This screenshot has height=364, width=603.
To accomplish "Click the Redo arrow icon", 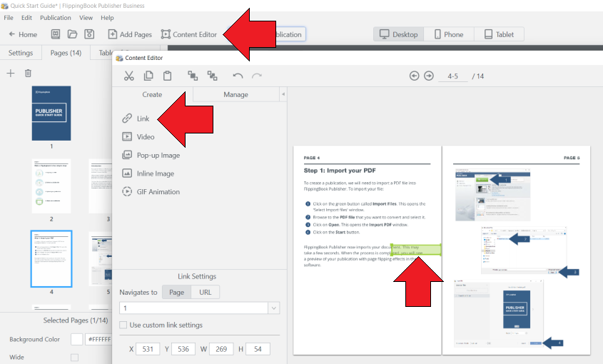I will click(257, 76).
